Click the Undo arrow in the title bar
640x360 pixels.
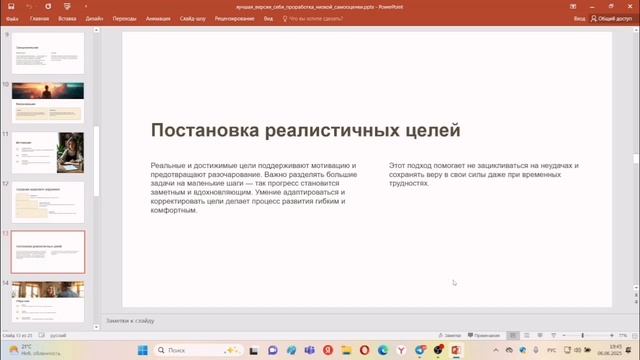point(29,7)
